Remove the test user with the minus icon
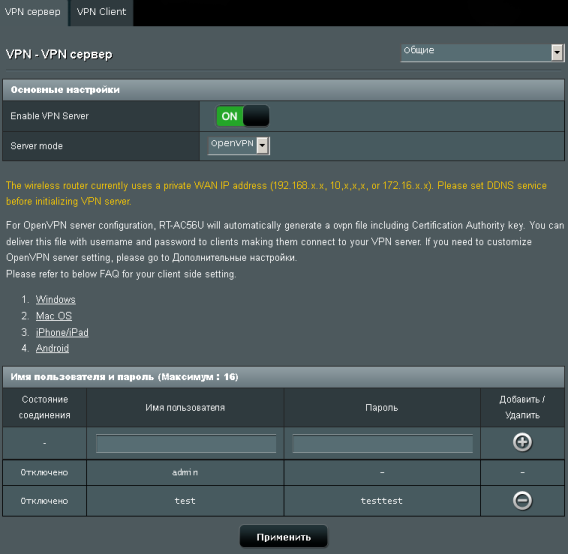The width and height of the screenshot is (568, 554). click(522, 501)
